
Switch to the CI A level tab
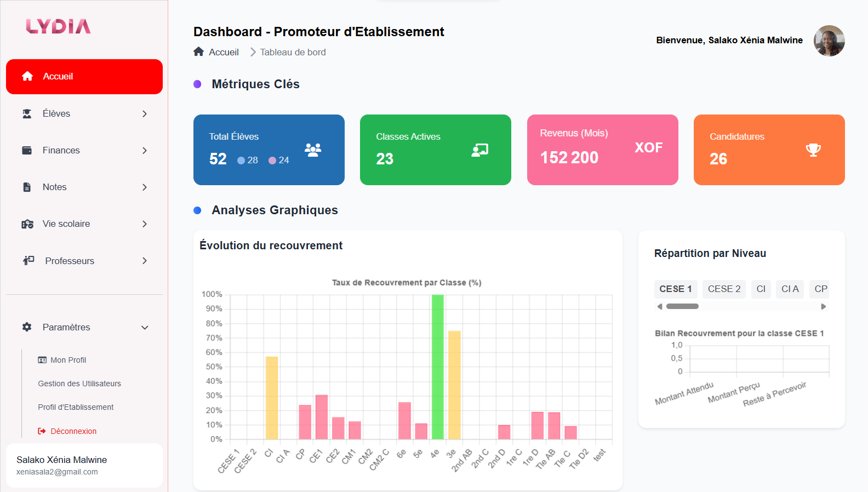click(x=790, y=289)
